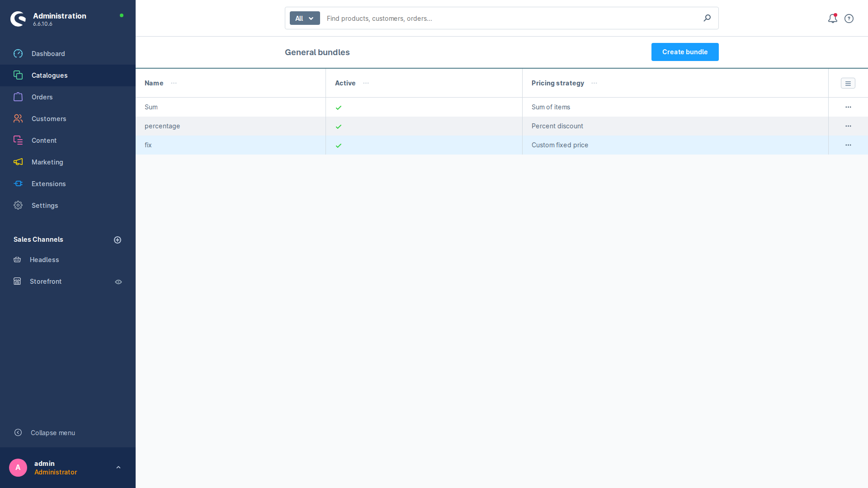Expand the admin user menu chevron

(x=118, y=468)
